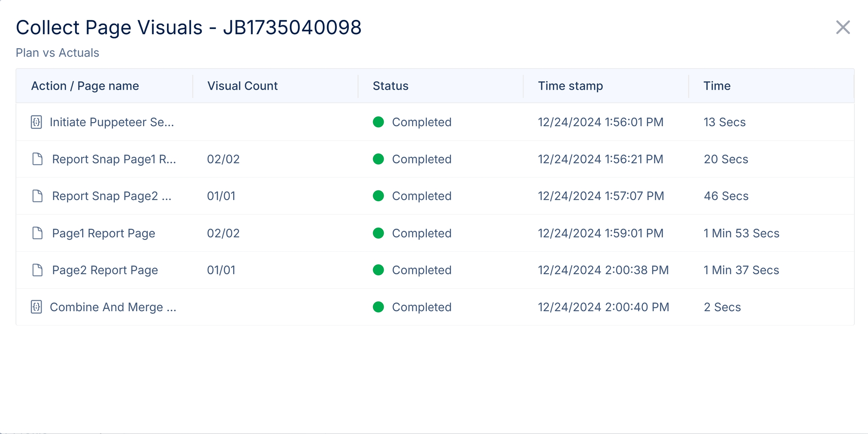
Task: Sort by Action / Page name column header
Action: click(x=85, y=86)
